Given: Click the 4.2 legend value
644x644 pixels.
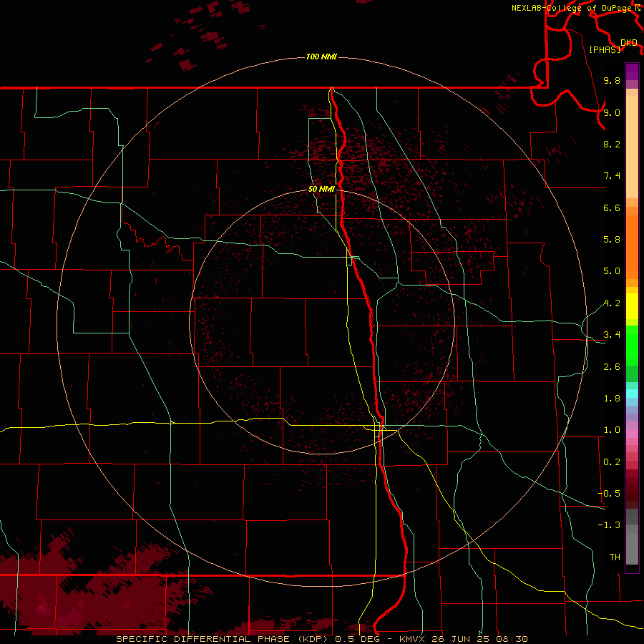Looking at the screenshot, I should tap(612, 303).
